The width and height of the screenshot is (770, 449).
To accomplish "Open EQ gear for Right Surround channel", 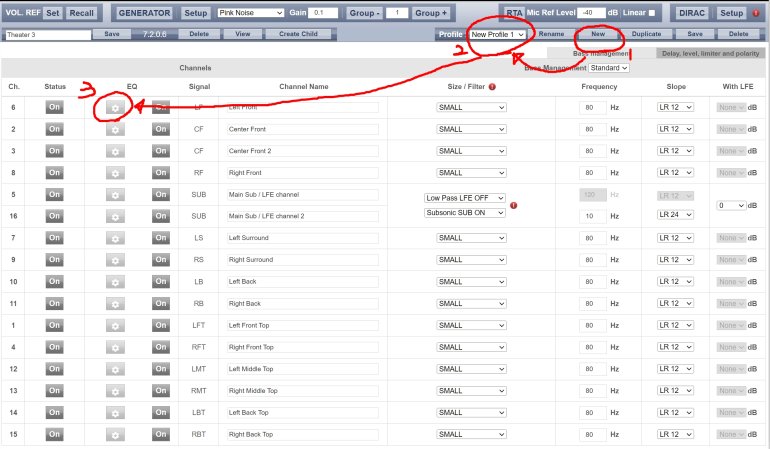I will pyautogui.click(x=115, y=260).
